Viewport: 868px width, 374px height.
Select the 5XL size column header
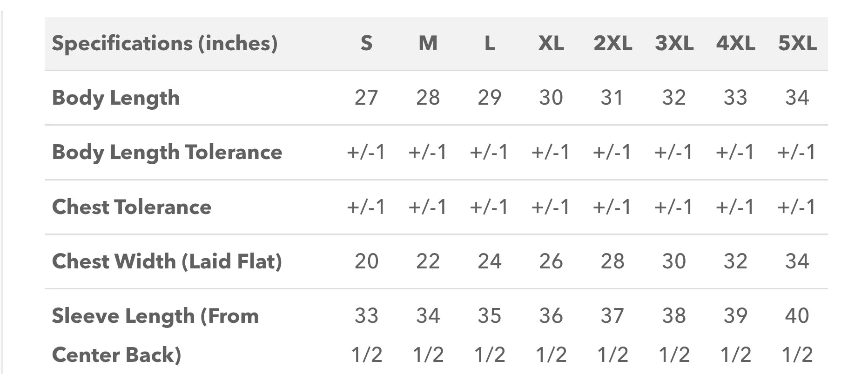coord(797,43)
